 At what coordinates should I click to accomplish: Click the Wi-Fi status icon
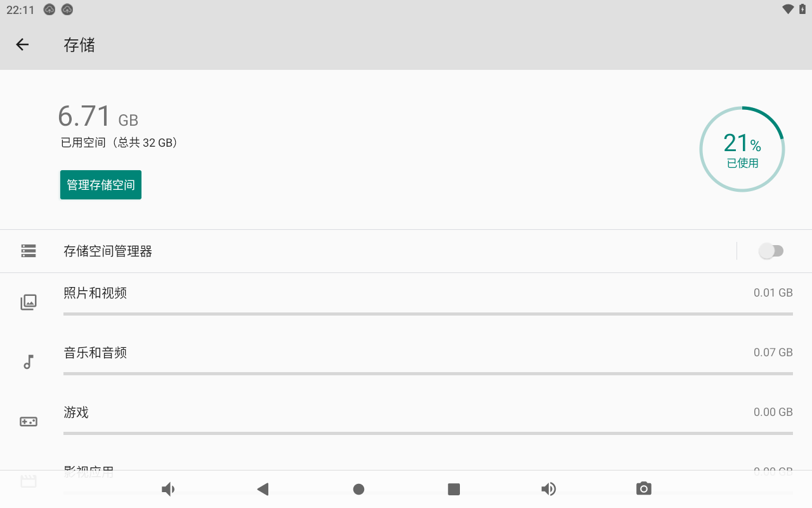click(x=788, y=9)
